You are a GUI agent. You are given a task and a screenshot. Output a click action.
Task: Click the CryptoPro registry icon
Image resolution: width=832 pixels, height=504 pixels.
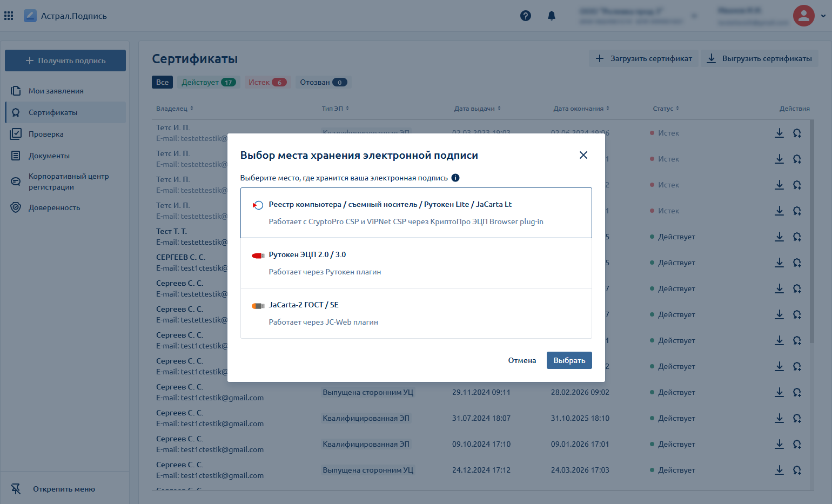(258, 205)
